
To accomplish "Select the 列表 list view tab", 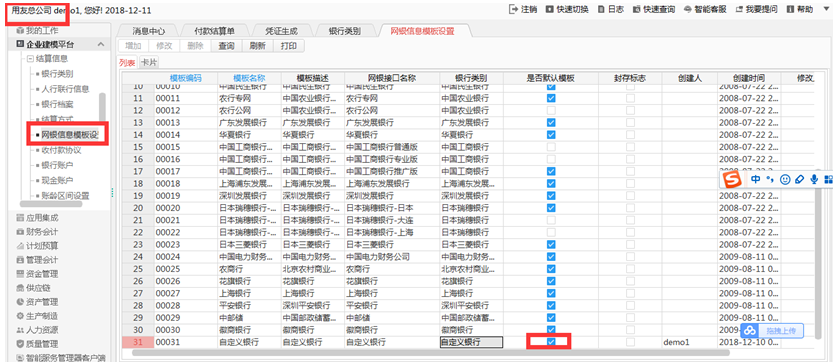I will click(x=127, y=63).
